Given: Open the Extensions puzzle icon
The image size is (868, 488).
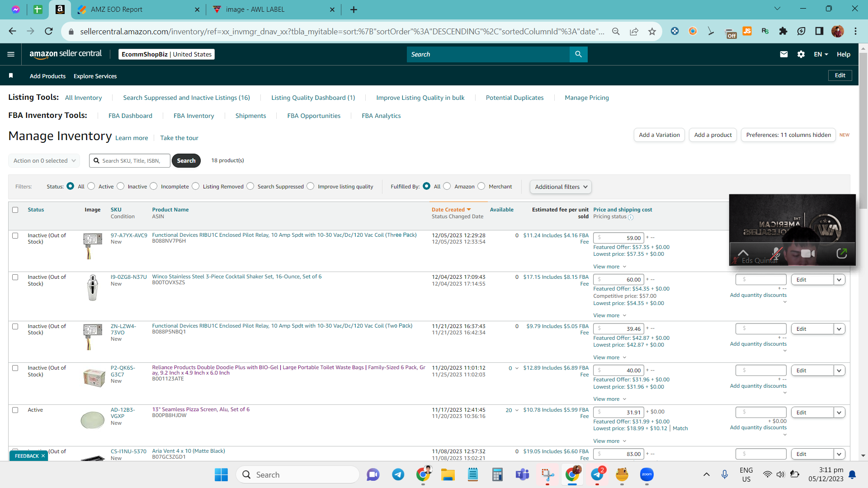Looking at the screenshot, I should (783, 31).
